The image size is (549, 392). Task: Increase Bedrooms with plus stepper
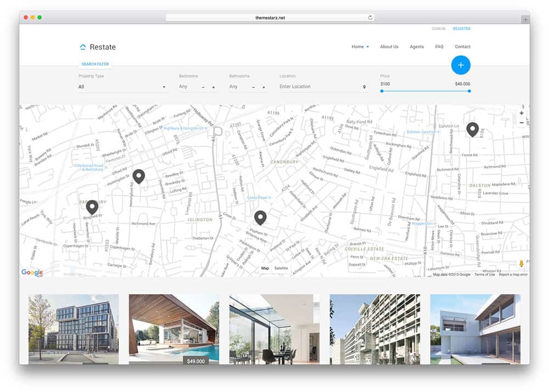coord(213,87)
